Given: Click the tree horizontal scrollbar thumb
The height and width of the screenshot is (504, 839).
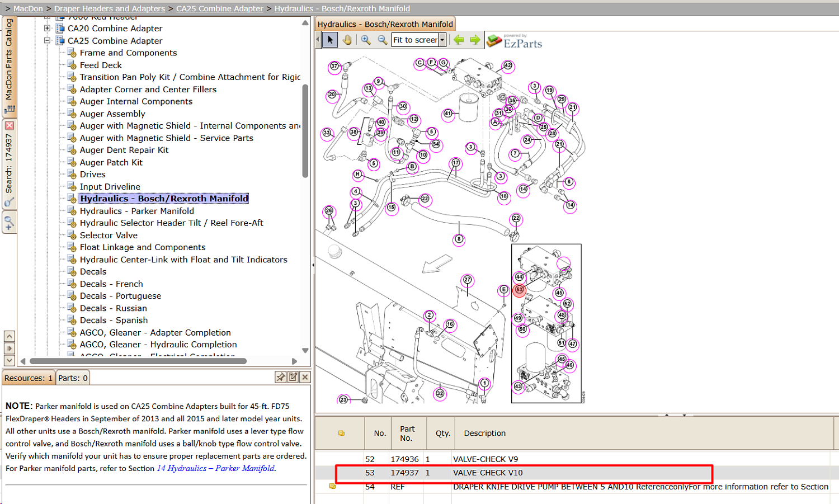Looking at the screenshot, I should pyautogui.click(x=138, y=361).
